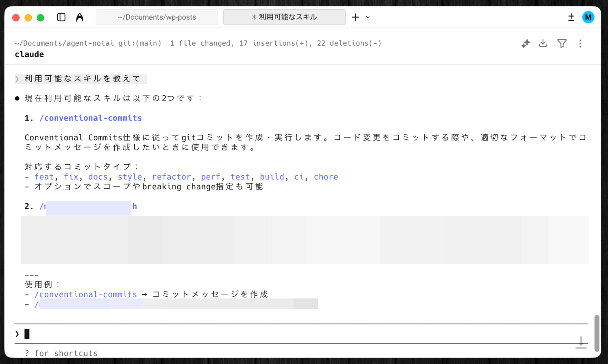Click the AI sparkle icon
This screenshot has height=364, width=608.
click(526, 43)
